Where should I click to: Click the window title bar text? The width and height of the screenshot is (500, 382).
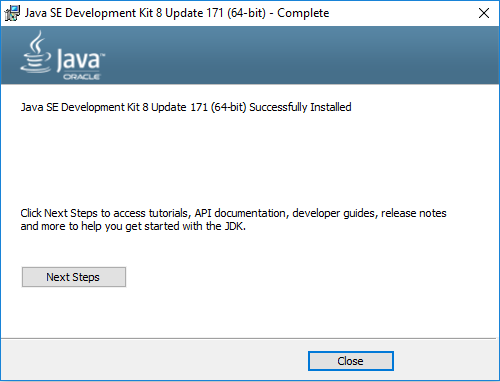coord(177,13)
